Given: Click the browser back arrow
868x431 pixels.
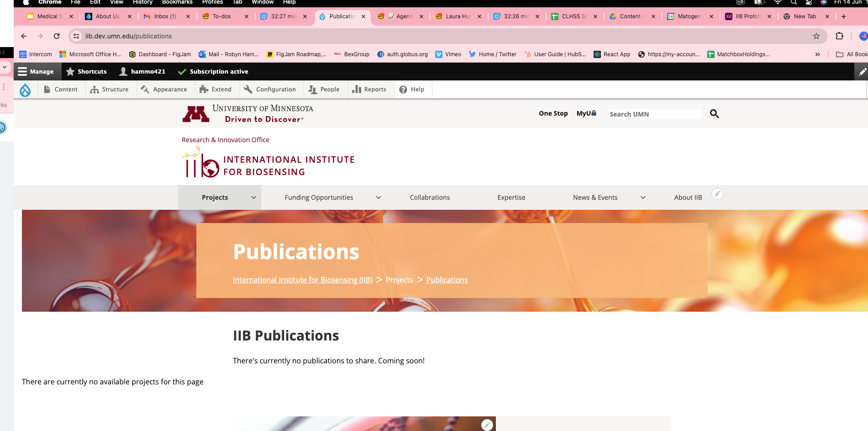Looking at the screenshot, I should point(24,36).
